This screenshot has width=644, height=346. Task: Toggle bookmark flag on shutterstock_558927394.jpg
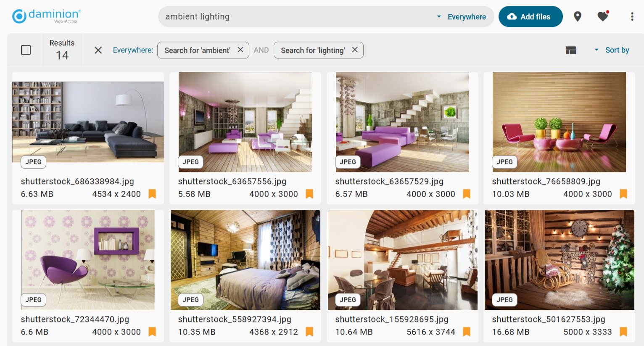click(x=309, y=332)
